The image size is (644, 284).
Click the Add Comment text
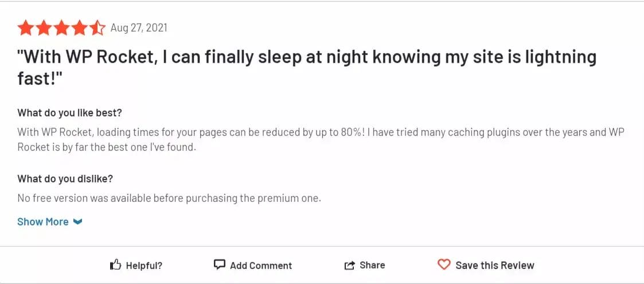pos(261,265)
